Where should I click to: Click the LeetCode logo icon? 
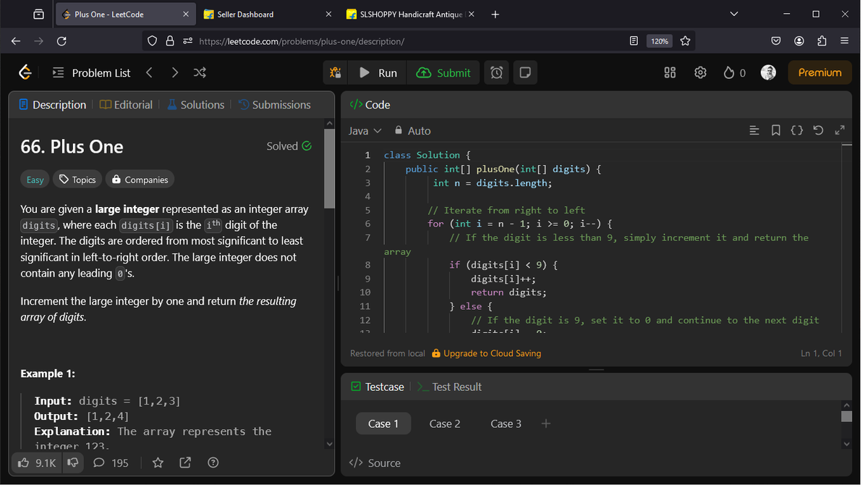25,72
